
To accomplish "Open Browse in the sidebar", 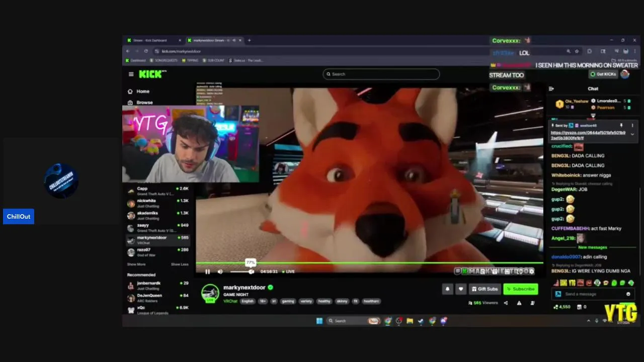I will click(x=140, y=102).
